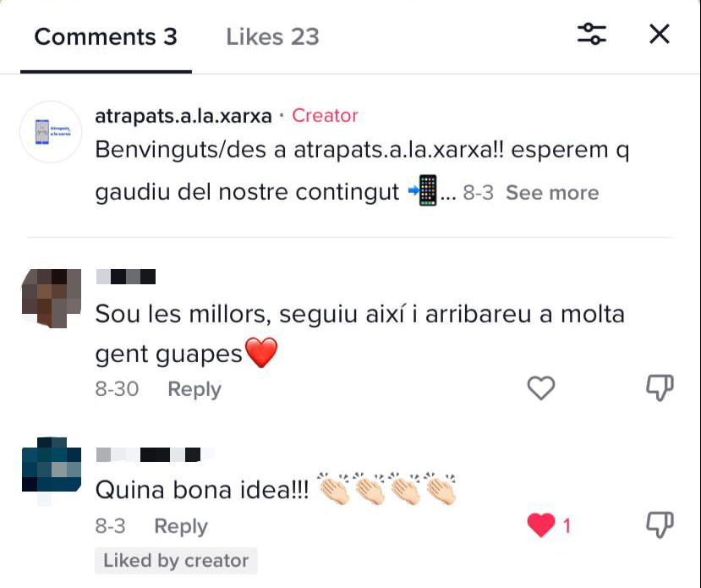
Task: Unlike the 'Quina bona idea' comment
Action: coord(541,525)
